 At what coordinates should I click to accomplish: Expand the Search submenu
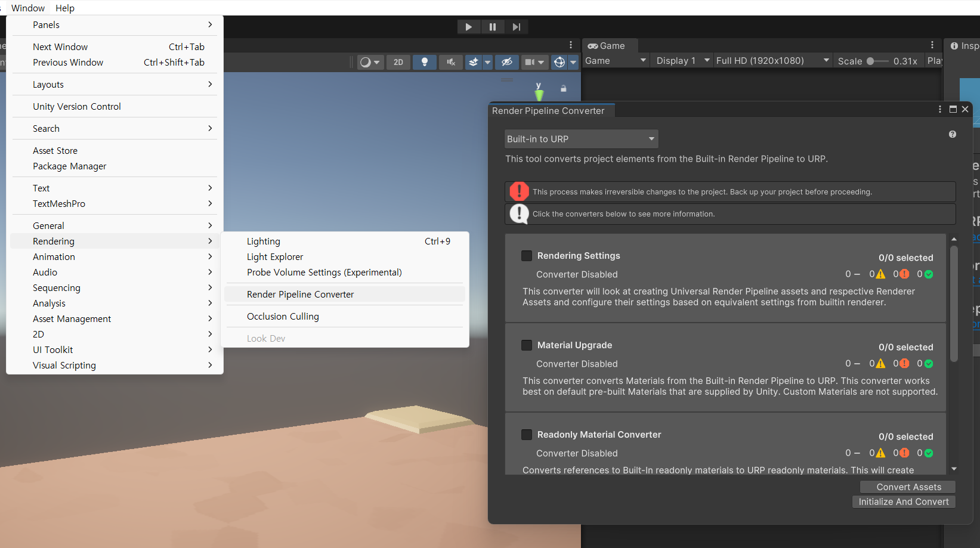(x=115, y=129)
